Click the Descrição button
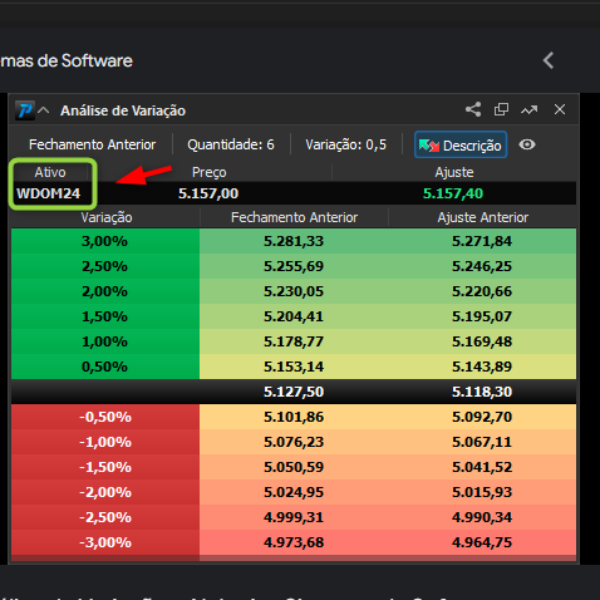The width and height of the screenshot is (600, 600). (461, 145)
